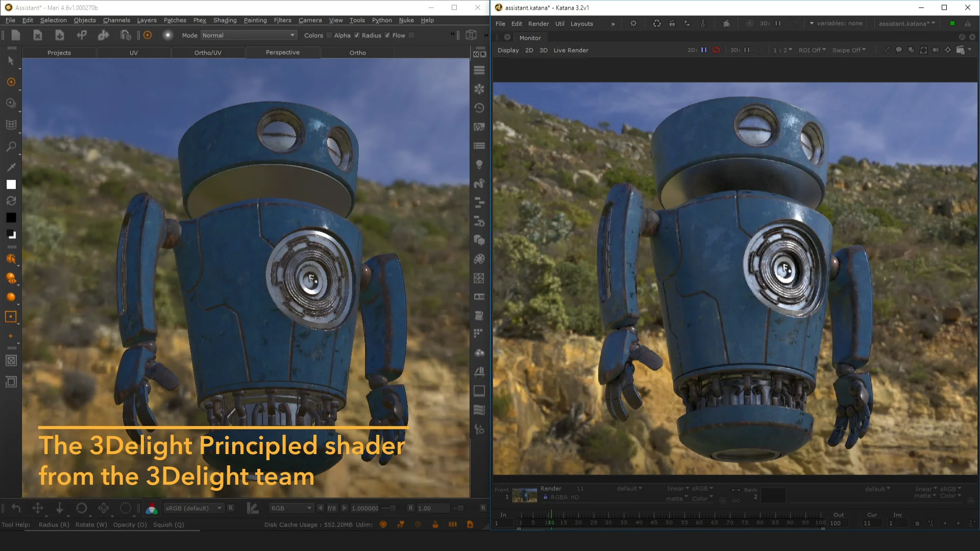Expand the hidden Katana menu items chevron

pos(613,24)
